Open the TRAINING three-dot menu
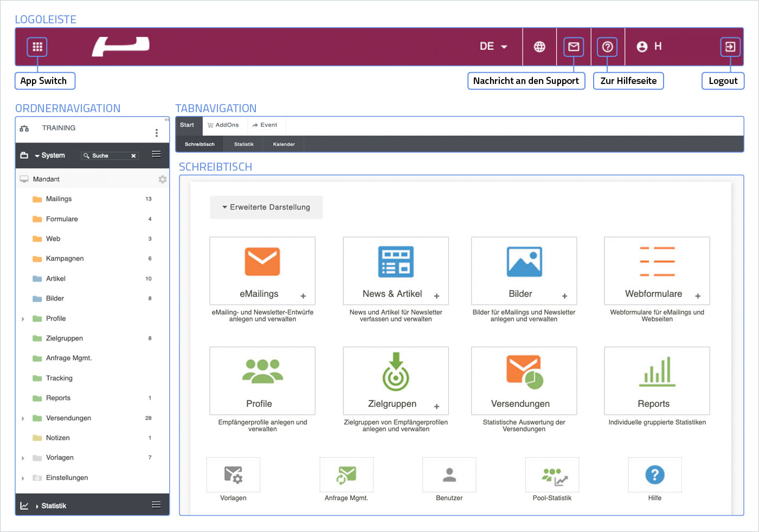Screen dimensions: 759x532 pyautogui.click(x=157, y=133)
